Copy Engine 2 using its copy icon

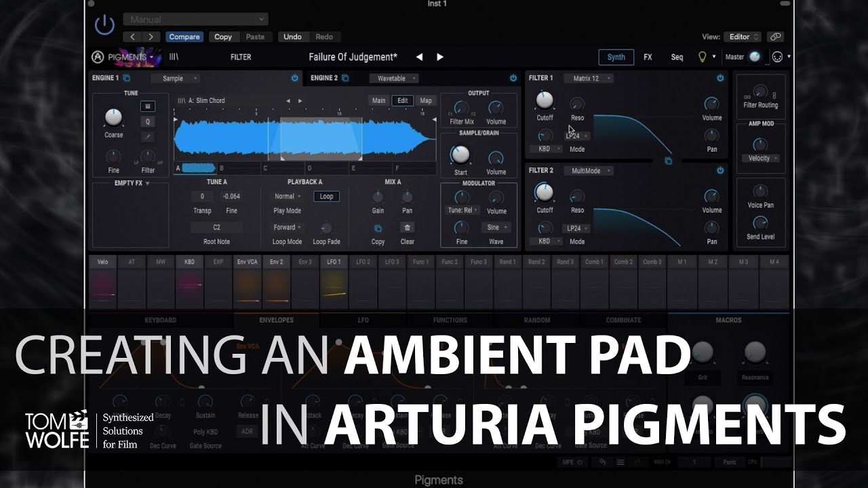pyautogui.click(x=345, y=78)
